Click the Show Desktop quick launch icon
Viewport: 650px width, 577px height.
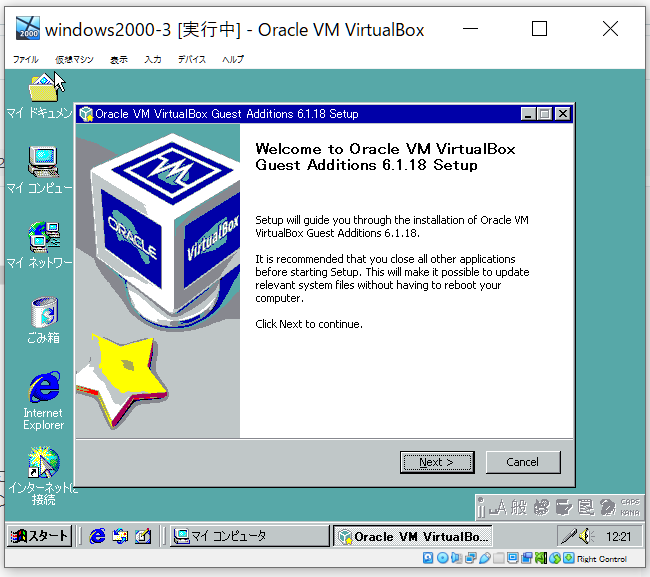[143, 536]
